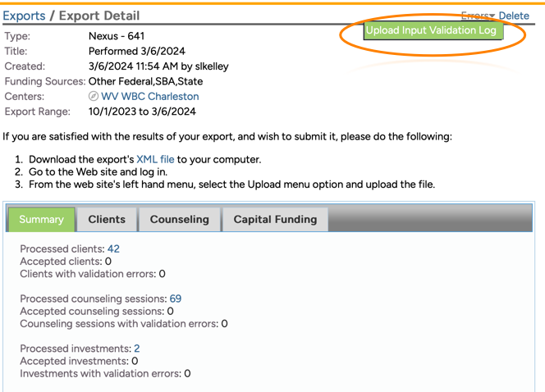Switch to the Clients tab
The width and height of the screenshot is (545, 392).
pos(107,220)
